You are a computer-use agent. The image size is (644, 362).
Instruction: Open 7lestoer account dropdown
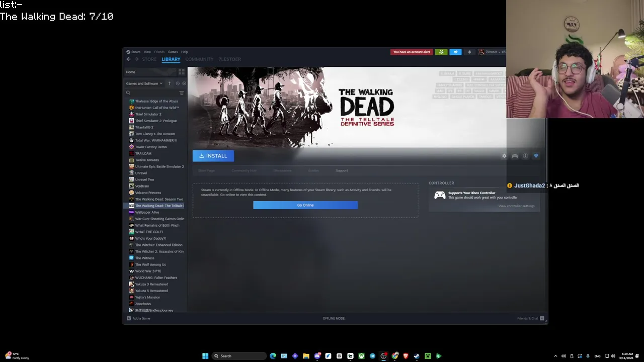[492, 52]
